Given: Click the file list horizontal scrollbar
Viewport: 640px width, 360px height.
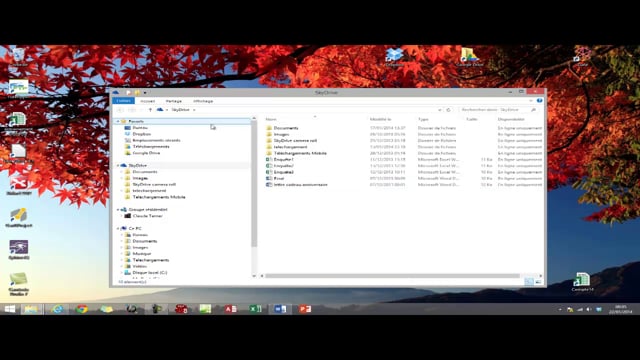Looking at the screenshot, I should click(392, 276).
